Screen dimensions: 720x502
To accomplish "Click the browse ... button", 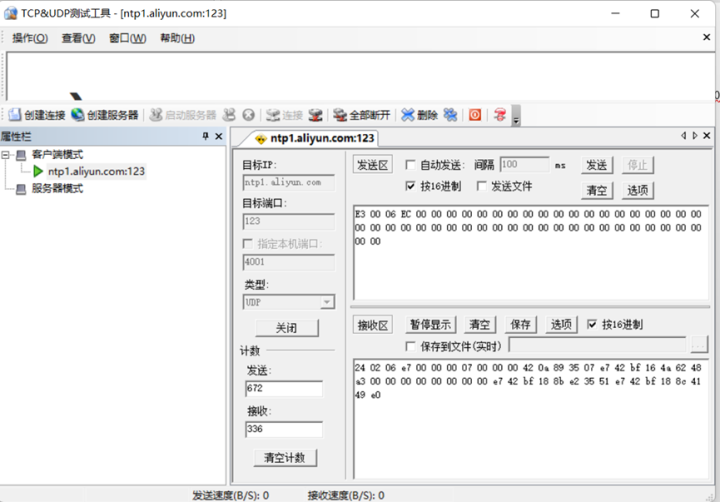I will tap(699, 345).
